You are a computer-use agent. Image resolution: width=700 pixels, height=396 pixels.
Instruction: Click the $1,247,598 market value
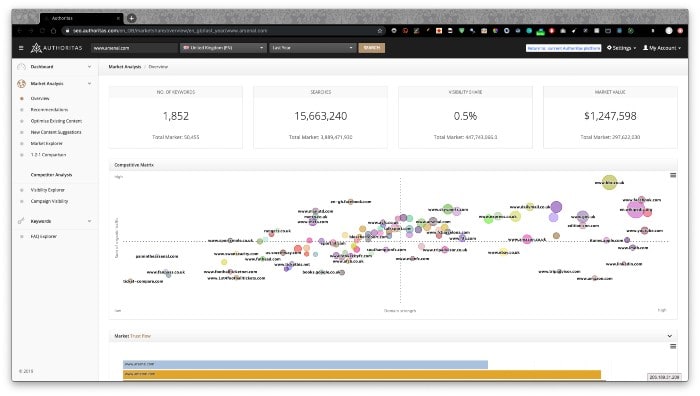(610, 116)
